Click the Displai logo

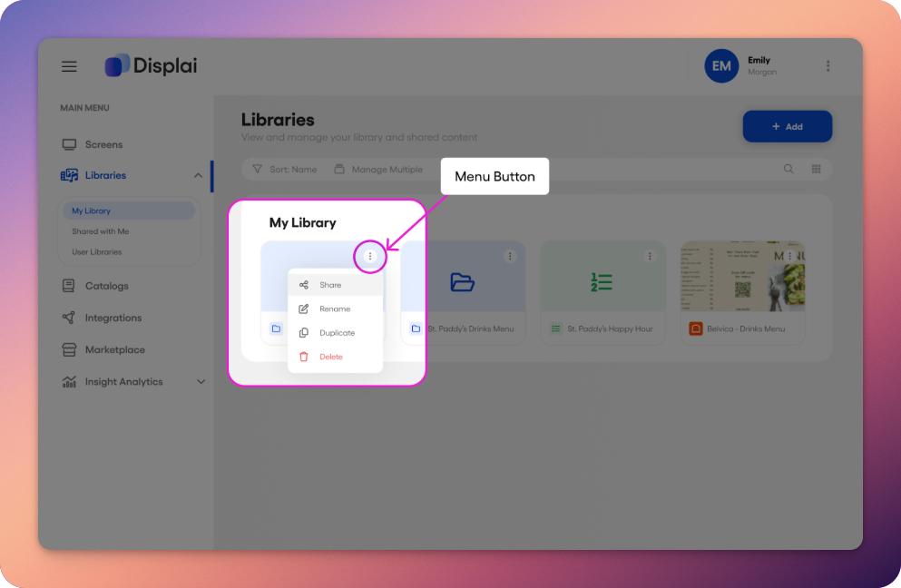pos(151,65)
